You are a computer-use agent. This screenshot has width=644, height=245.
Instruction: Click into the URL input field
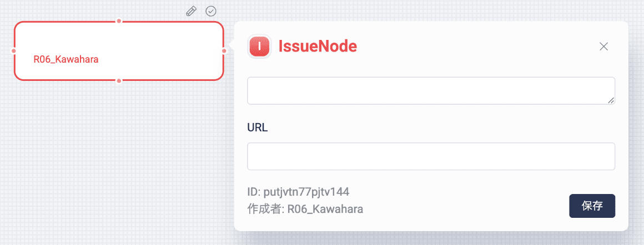tap(431, 156)
